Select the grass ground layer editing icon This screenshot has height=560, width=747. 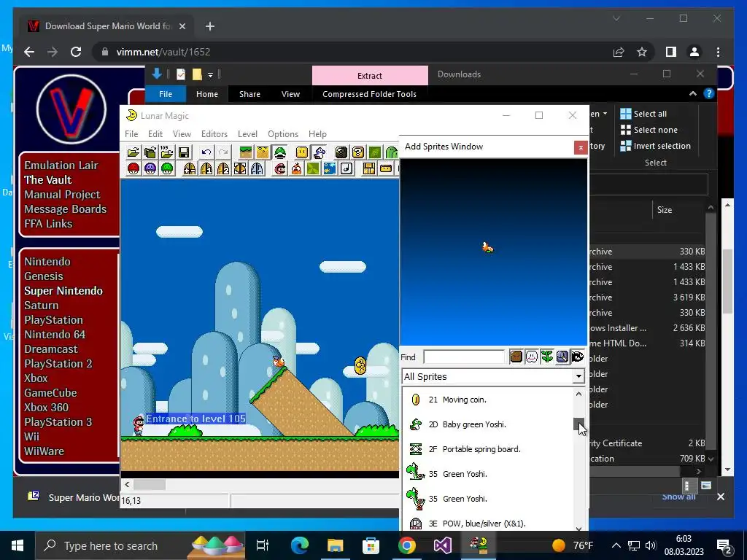pos(246,152)
